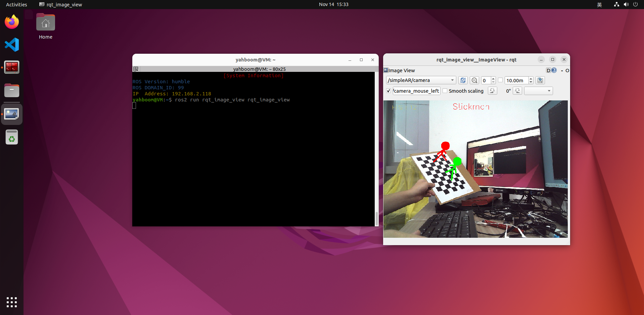Enable the Smooth scaling checkbox
The width and height of the screenshot is (644, 315).
pos(445,91)
